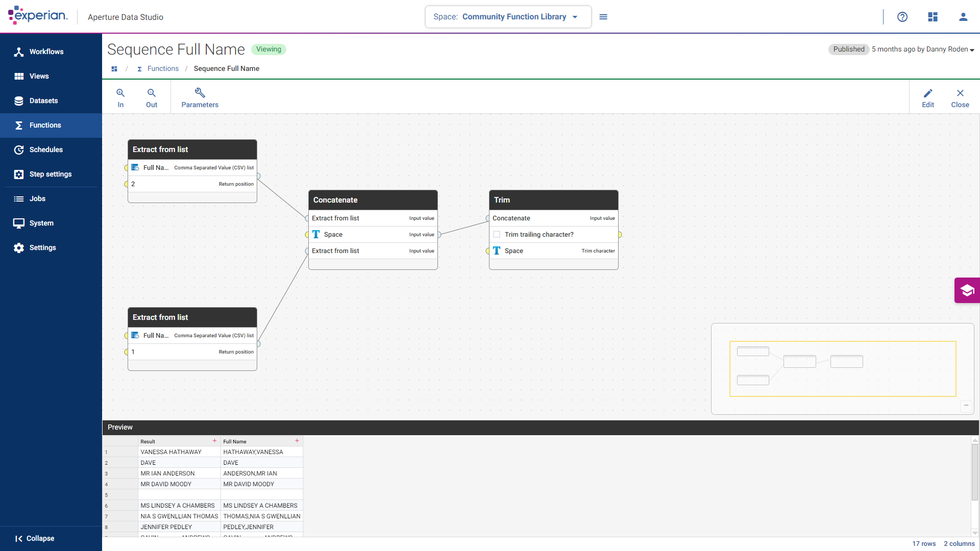This screenshot has width=980, height=551.
Task: Open the hamburger menu next to Space selector
Action: tap(603, 16)
